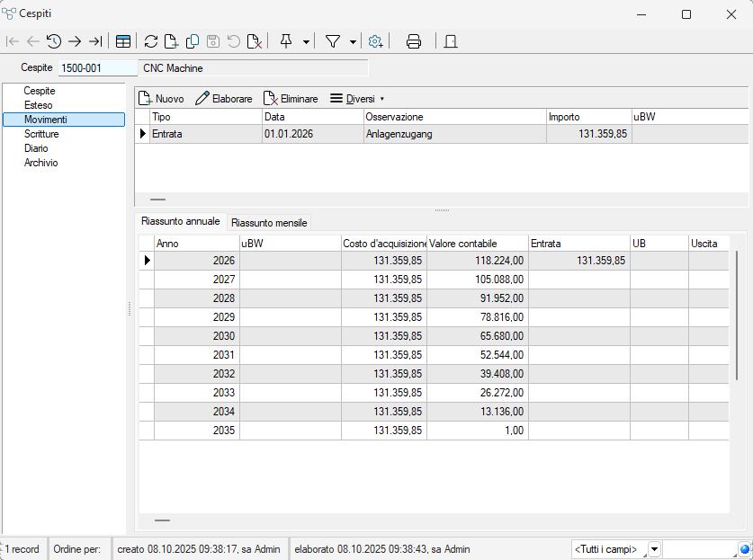The height and width of the screenshot is (560, 753).
Task: Click the refresh icon in the toolbar
Action: pos(151,41)
